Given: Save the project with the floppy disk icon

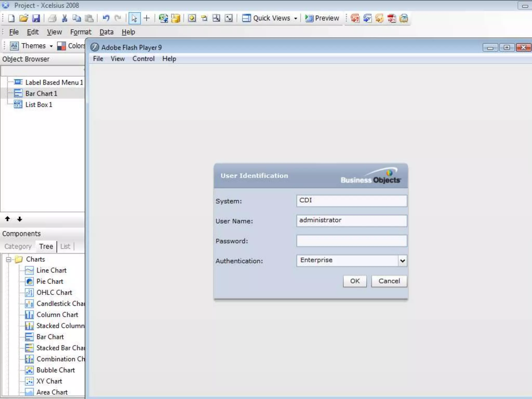Looking at the screenshot, I should pos(36,18).
